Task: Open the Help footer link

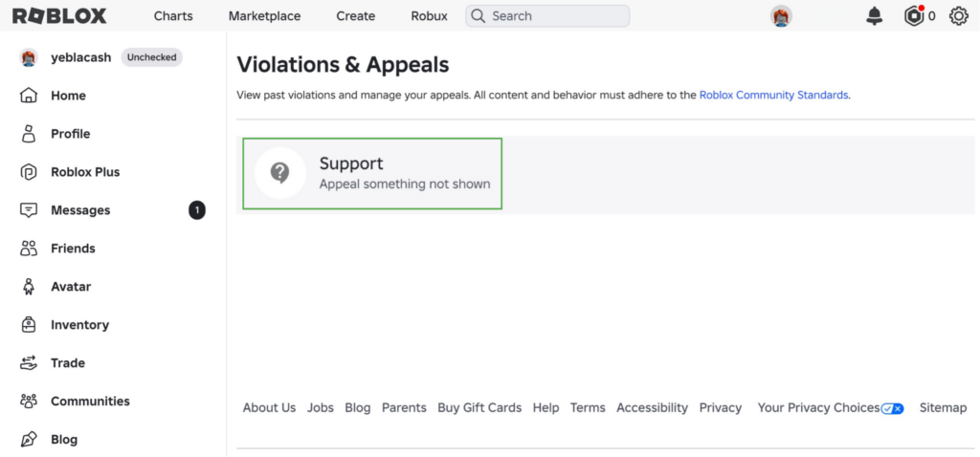Action: (546, 407)
